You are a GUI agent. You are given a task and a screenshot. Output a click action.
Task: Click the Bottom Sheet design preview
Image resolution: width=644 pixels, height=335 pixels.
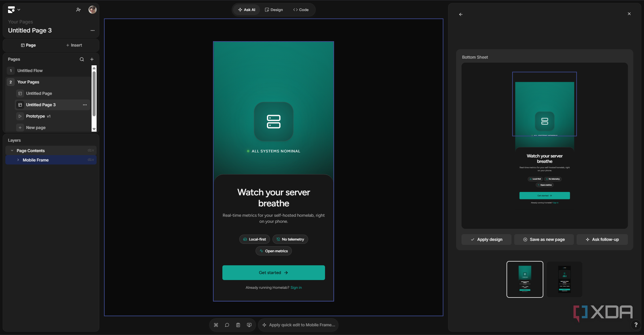[545, 146]
